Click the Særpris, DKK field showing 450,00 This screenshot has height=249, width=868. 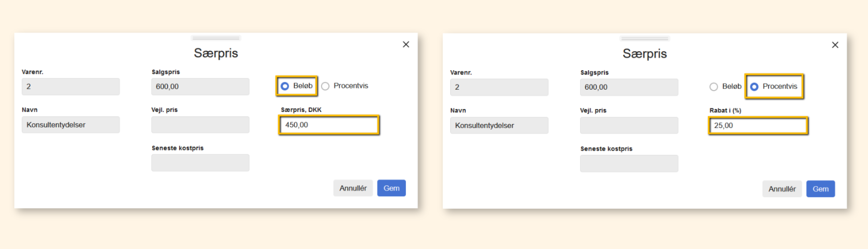pos(329,125)
